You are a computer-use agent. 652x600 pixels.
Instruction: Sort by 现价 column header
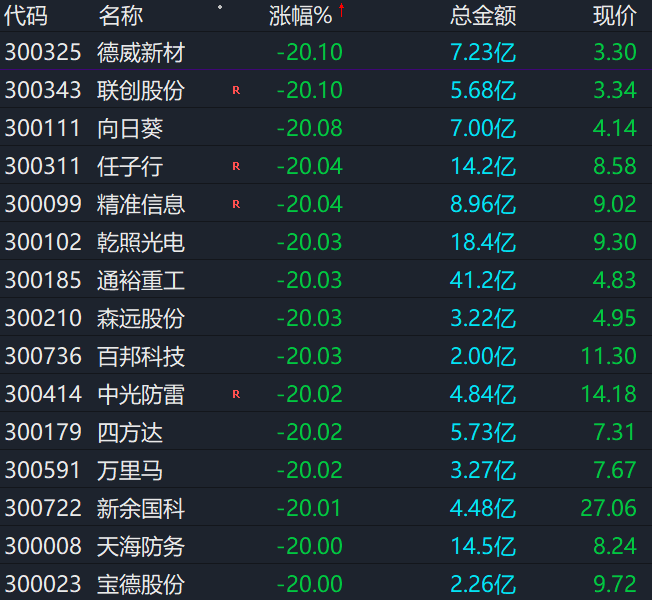615,16
